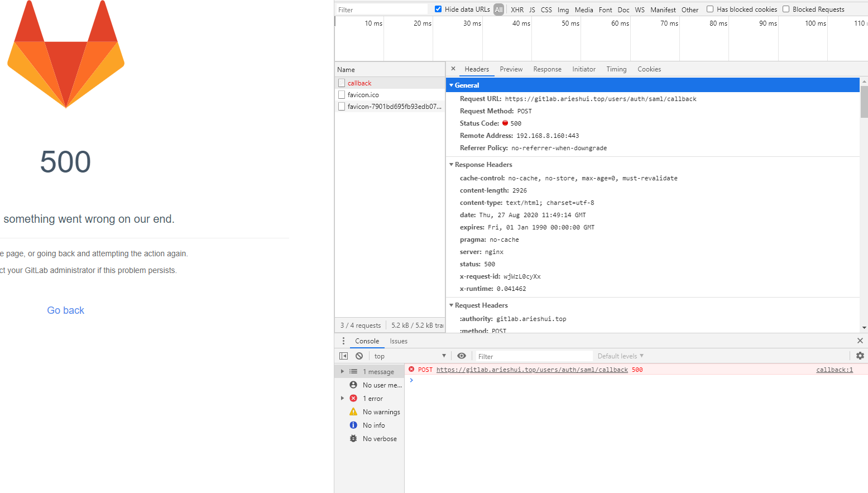
Task: Create a live expression with the eye icon
Action: (462, 355)
